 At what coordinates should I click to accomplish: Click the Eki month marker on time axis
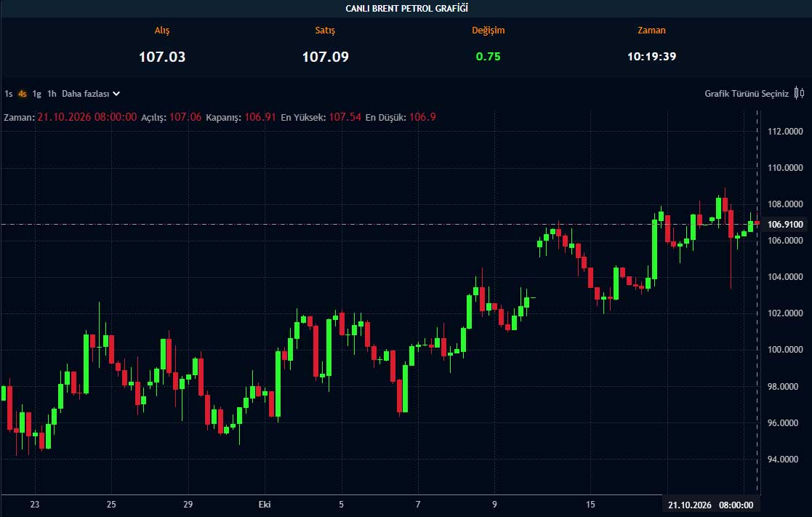264,505
